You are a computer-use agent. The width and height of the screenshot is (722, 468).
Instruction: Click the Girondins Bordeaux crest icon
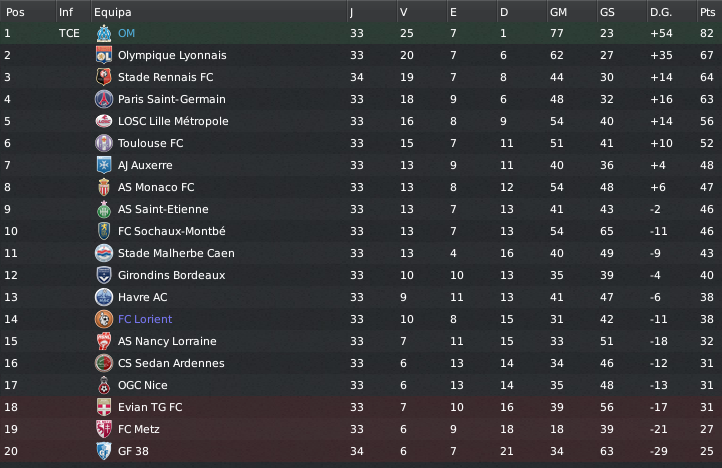tap(103, 275)
